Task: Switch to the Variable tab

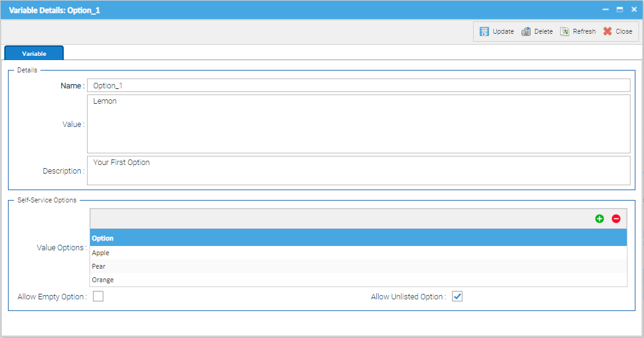Action: pos(34,53)
